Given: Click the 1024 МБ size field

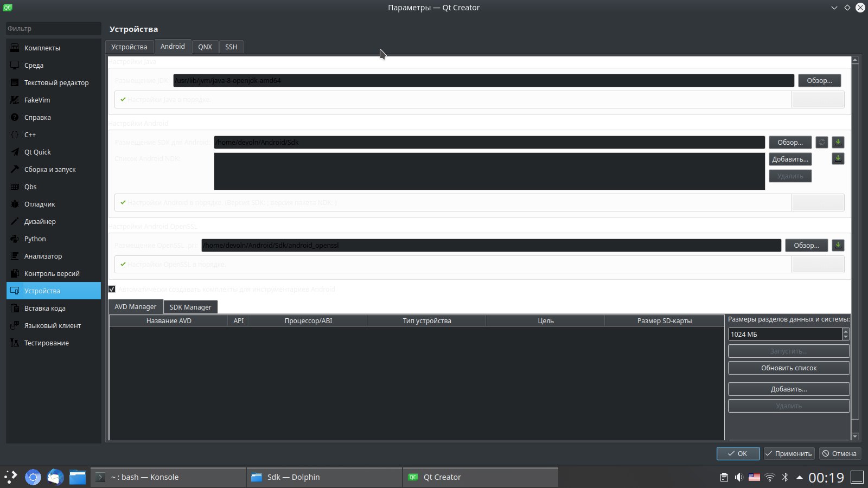Looking at the screenshot, I should (x=785, y=334).
